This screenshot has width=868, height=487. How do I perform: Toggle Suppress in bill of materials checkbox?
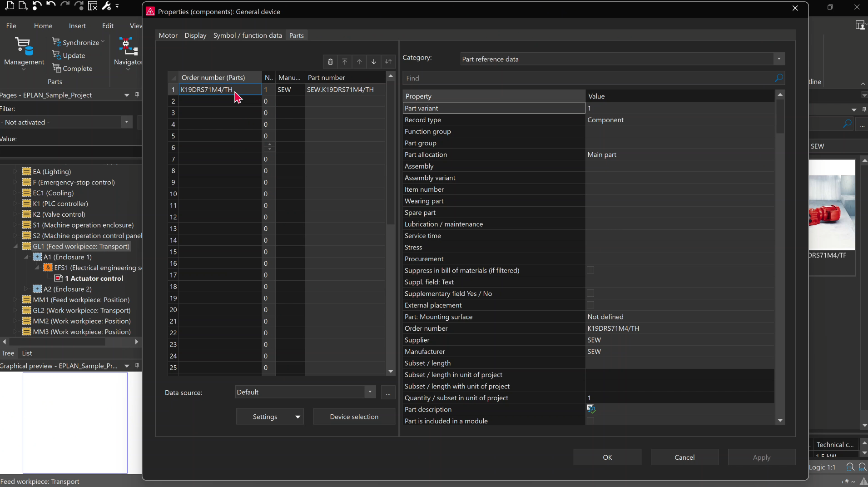pyautogui.click(x=590, y=270)
